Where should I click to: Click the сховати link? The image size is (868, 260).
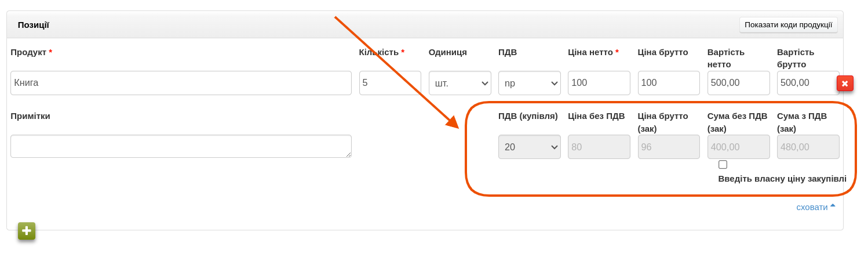pyautogui.click(x=812, y=207)
